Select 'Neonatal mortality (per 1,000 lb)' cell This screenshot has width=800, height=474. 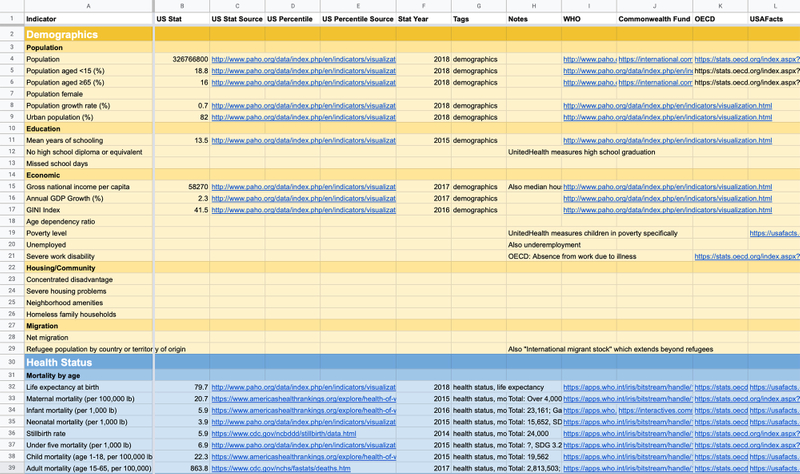(88, 422)
